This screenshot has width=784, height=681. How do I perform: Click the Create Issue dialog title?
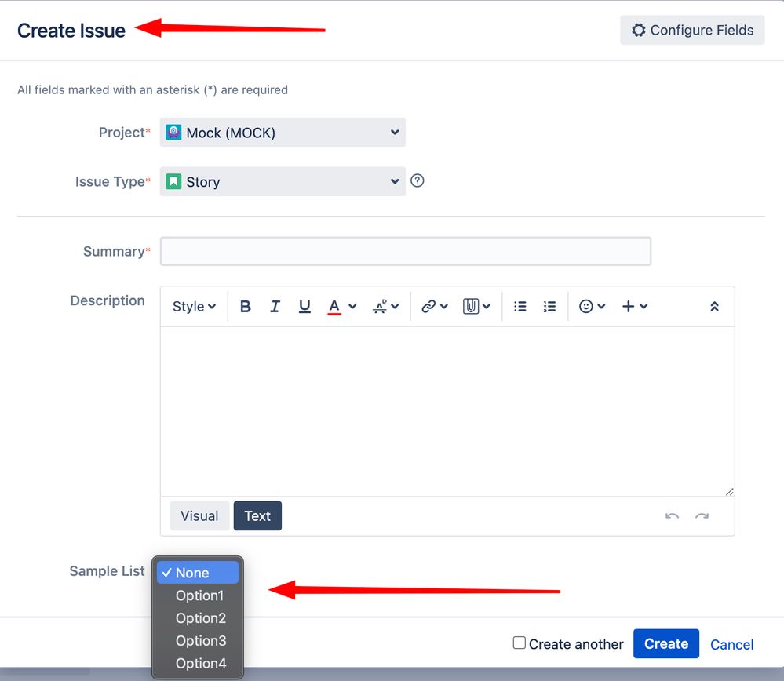(71, 31)
